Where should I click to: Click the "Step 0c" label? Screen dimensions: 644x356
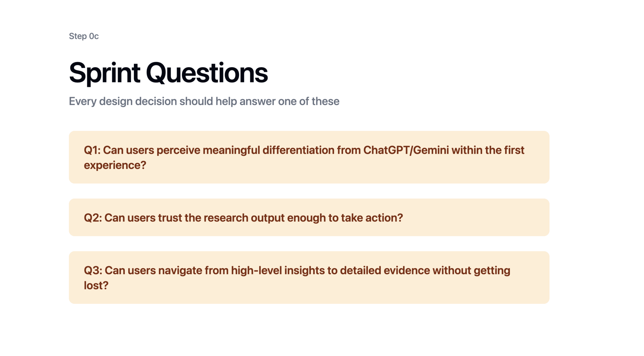coord(84,36)
